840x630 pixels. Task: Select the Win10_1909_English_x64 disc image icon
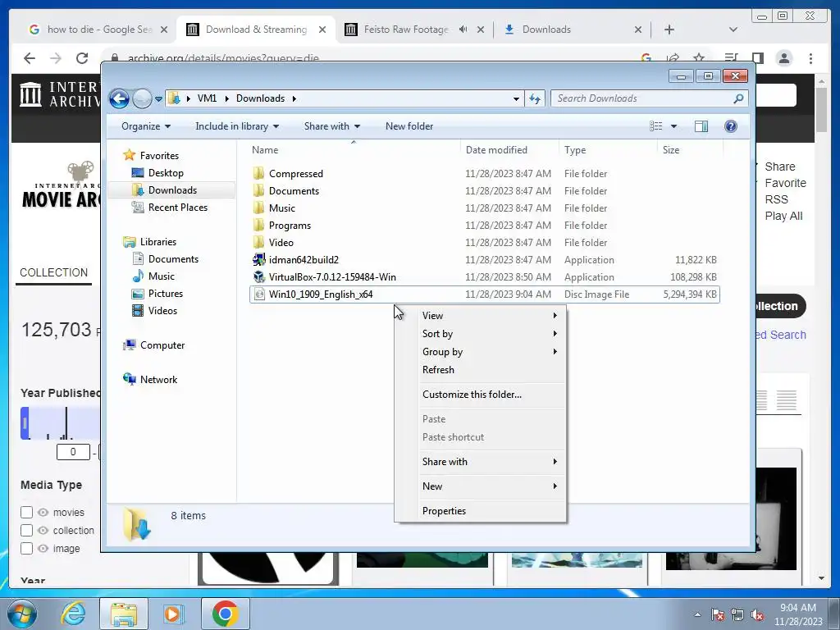point(258,294)
